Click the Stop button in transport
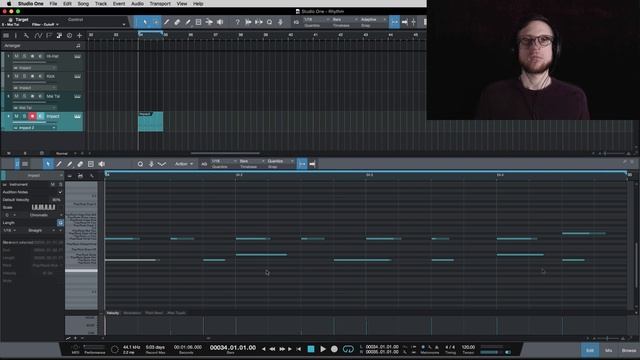The image size is (640, 360). coord(311,349)
